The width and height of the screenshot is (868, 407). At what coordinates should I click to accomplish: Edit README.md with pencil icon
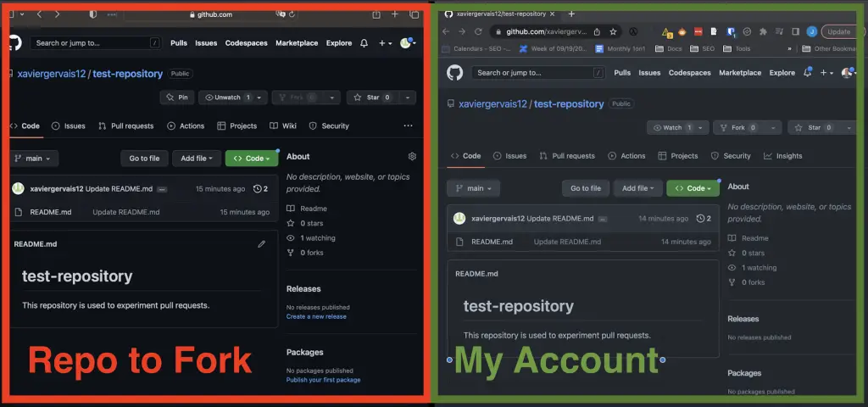point(262,243)
